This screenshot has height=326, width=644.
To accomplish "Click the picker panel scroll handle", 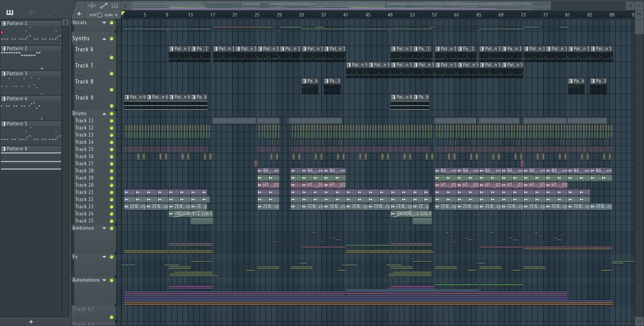I will [65, 22].
